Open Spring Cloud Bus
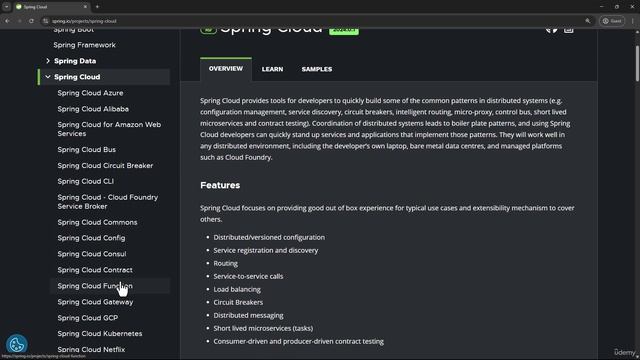The width and height of the screenshot is (640, 360). (x=87, y=149)
